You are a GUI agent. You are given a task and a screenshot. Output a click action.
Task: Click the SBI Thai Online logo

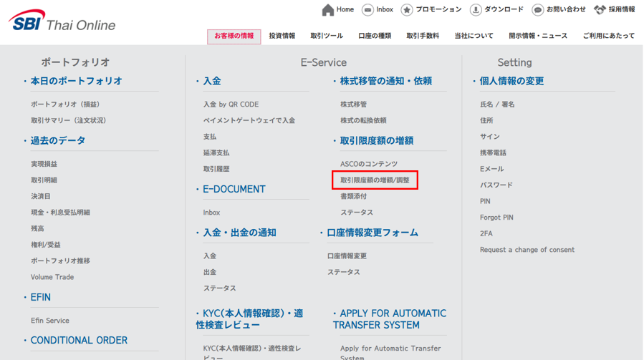(x=62, y=21)
